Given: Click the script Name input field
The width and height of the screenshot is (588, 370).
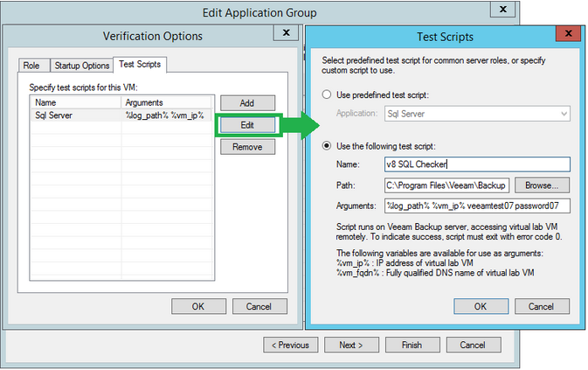Looking at the screenshot, I should 477,164.
